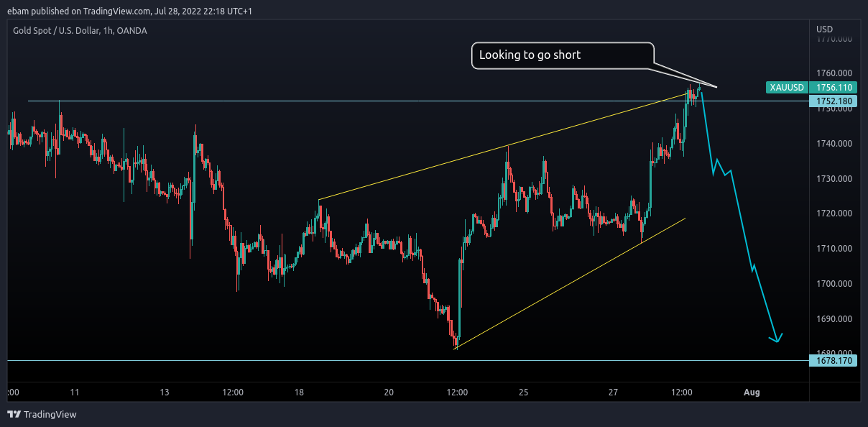This screenshot has width=868, height=427.
Task: Click the '25' date label on time axis
Action: coord(524,392)
